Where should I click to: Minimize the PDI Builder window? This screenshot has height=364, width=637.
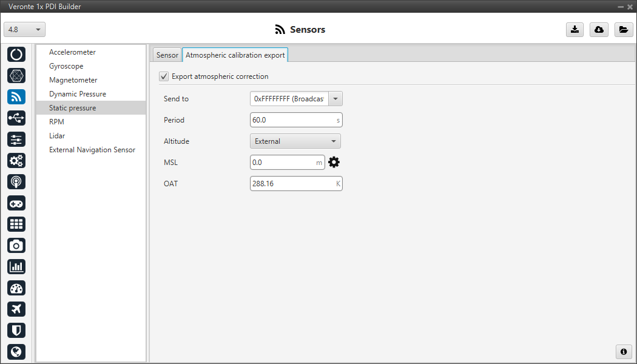pos(621,7)
